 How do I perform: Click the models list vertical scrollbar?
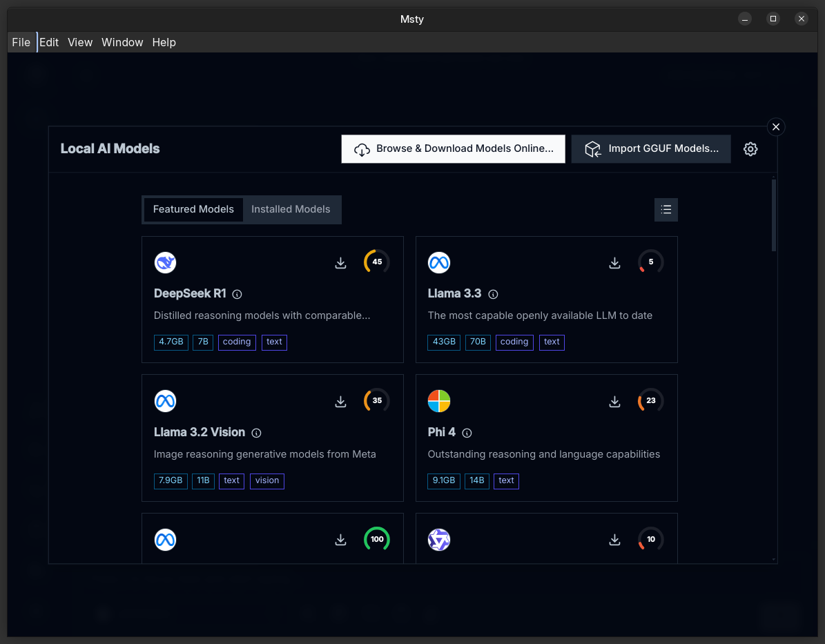tap(774, 214)
